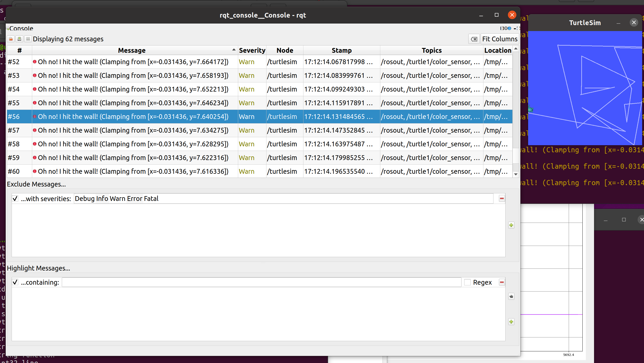Add a new exclude filter

pos(511,225)
